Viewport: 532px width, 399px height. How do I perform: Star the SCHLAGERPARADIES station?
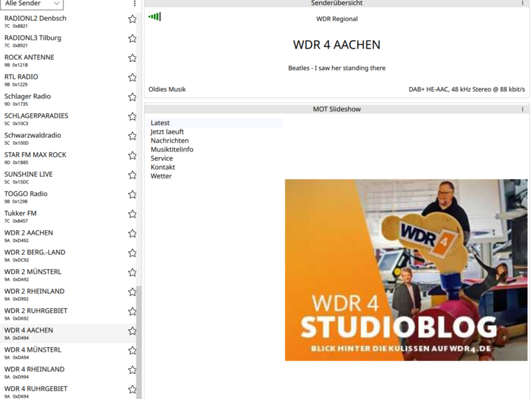tap(132, 117)
